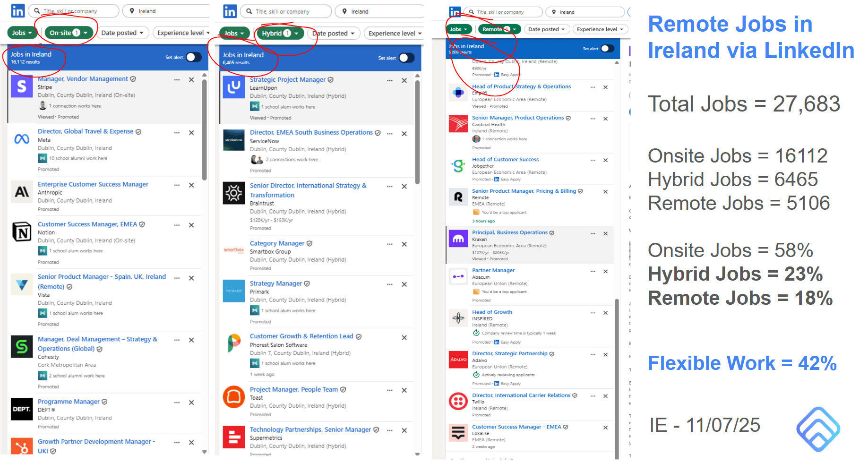The height and width of the screenshot is (472, 868).
Task: Expand Date posted in the Remote panel
Action: (x=547, y=29)
